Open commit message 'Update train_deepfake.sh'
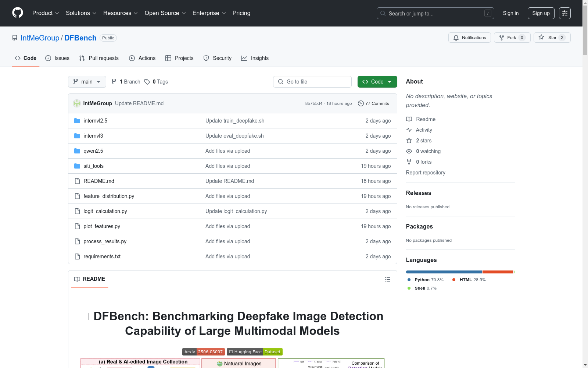 coord(235,121)
